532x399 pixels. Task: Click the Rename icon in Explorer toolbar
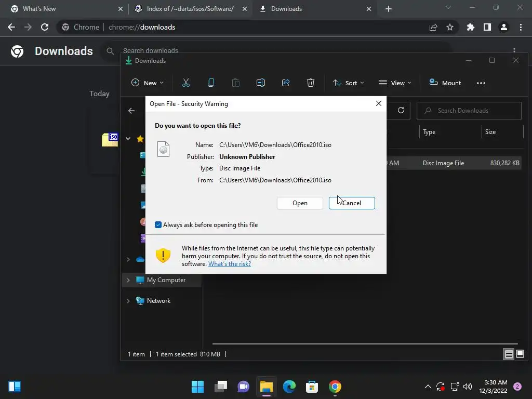pyautogui.click(x=261, y=83)
